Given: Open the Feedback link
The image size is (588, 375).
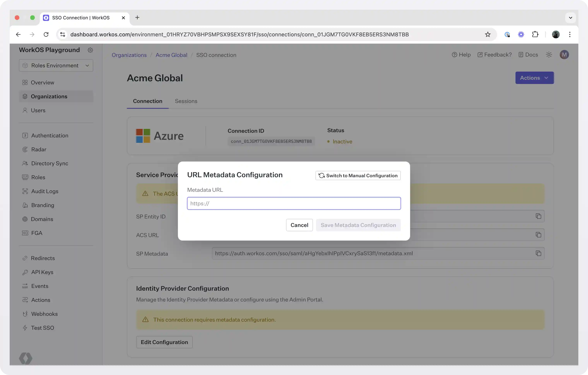Looking at the screenshot, I should 494,55.
